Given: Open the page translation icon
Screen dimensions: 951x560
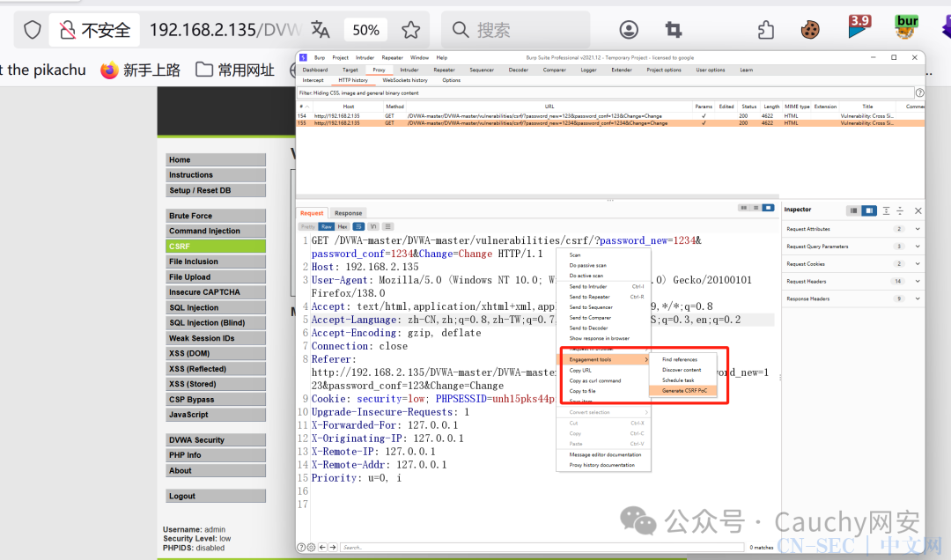Looking at the screenshot, I should pos(321,29).
